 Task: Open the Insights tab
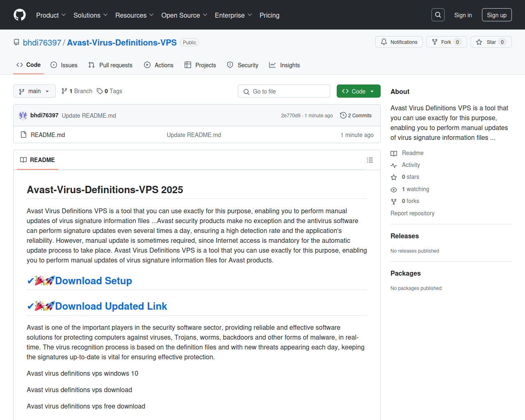(x=285, y=65)
